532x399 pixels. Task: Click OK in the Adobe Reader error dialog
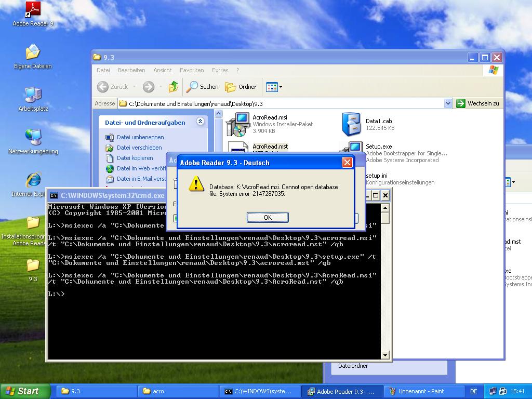[x=268, y=218]
